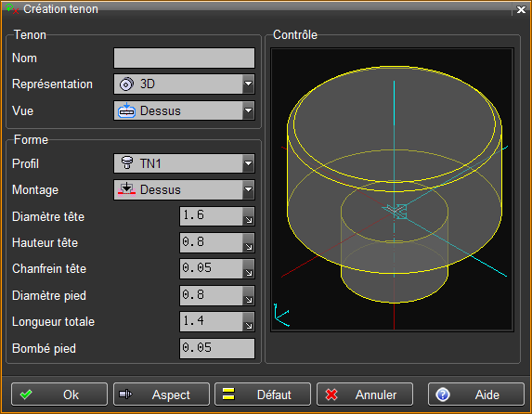The height and width of the screenshot is (414, 532).
Task: Click the yellow Défaut icon
Action: [x=228, y=394]
